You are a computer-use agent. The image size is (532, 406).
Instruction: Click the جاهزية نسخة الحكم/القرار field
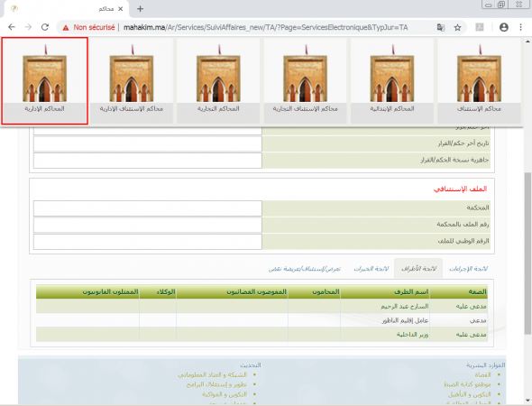coord(148,161)
